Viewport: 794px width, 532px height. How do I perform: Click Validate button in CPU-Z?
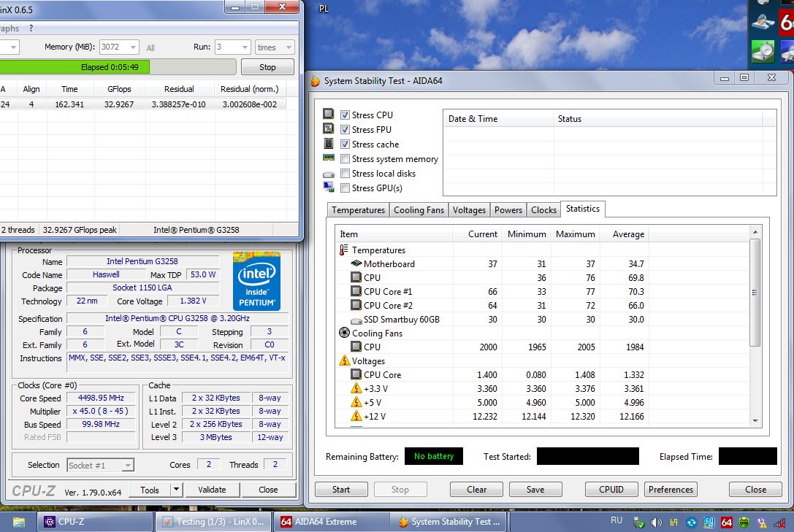pos(212,490)
